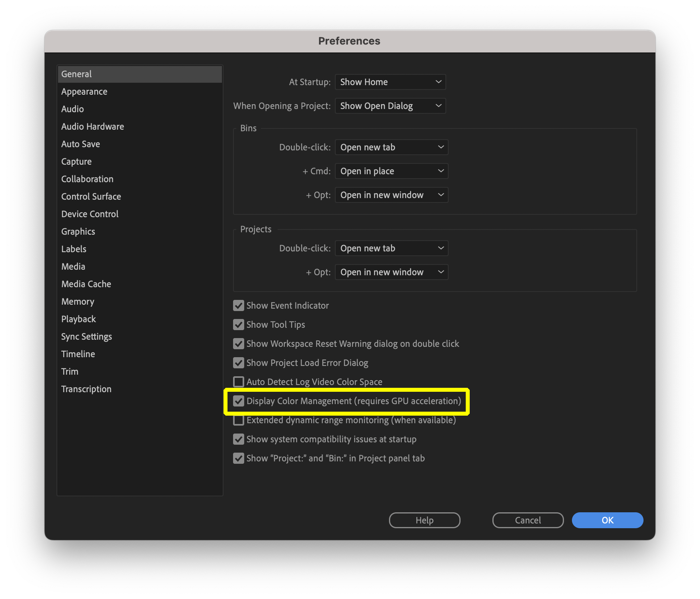Select Graphics in the sidebar

click(x=140, y=231)
